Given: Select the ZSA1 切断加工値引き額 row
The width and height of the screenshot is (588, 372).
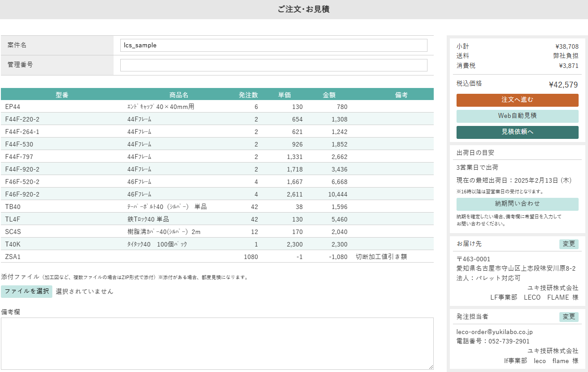Looking at the screenshot, I should (x=217, y=256).
